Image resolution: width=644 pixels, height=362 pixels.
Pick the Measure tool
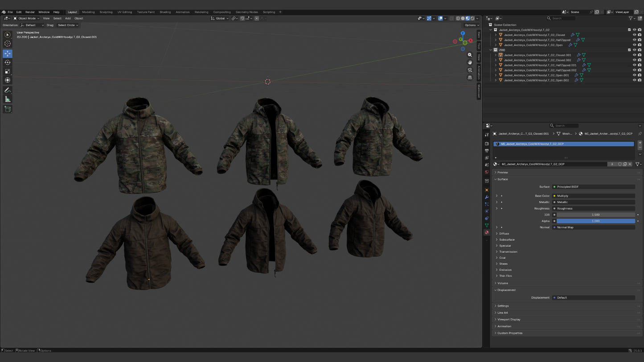8,99
